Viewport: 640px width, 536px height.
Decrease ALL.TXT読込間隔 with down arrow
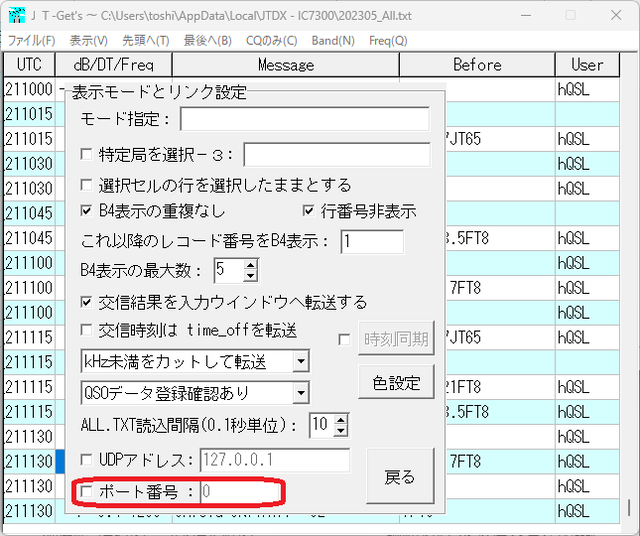pos(341,431)
